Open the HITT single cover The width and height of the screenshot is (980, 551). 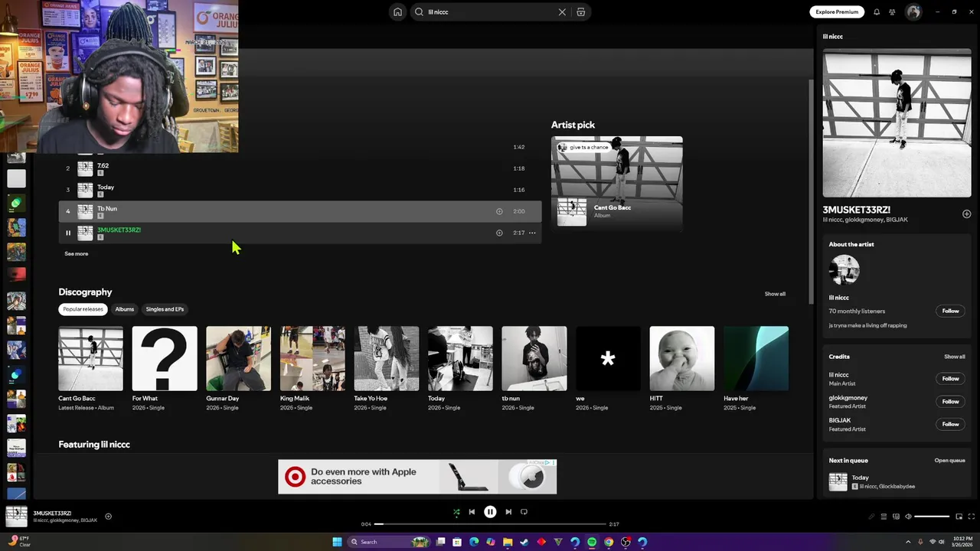[682, 359]
